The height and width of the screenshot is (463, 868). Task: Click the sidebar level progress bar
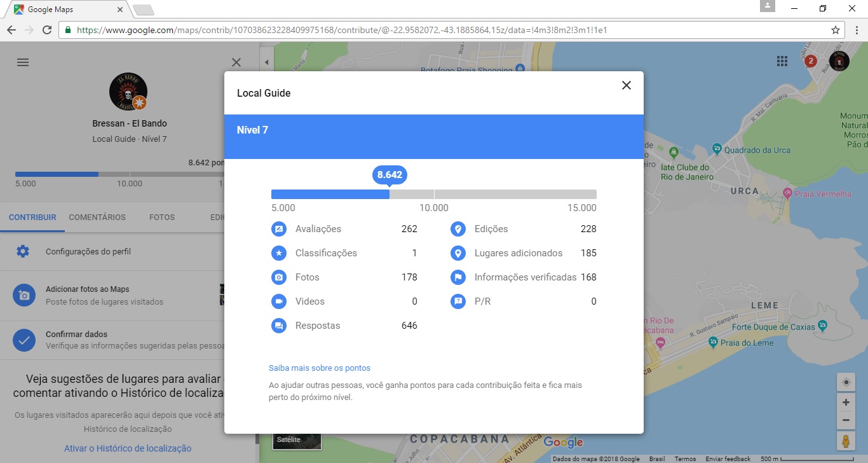119,174
